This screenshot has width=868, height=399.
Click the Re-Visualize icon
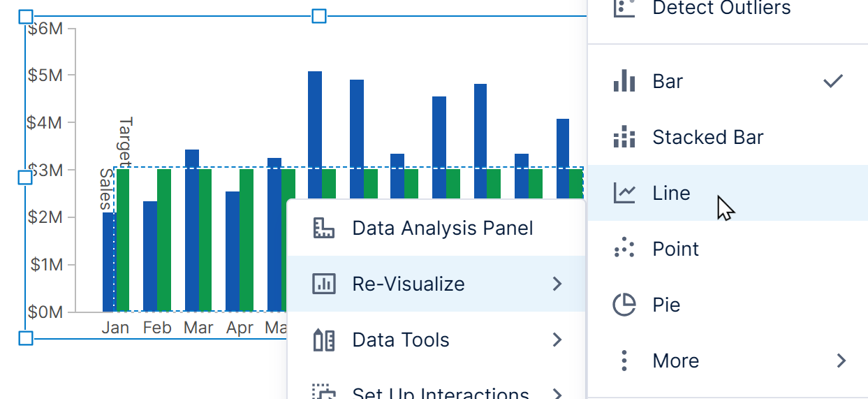click(323, 284)
